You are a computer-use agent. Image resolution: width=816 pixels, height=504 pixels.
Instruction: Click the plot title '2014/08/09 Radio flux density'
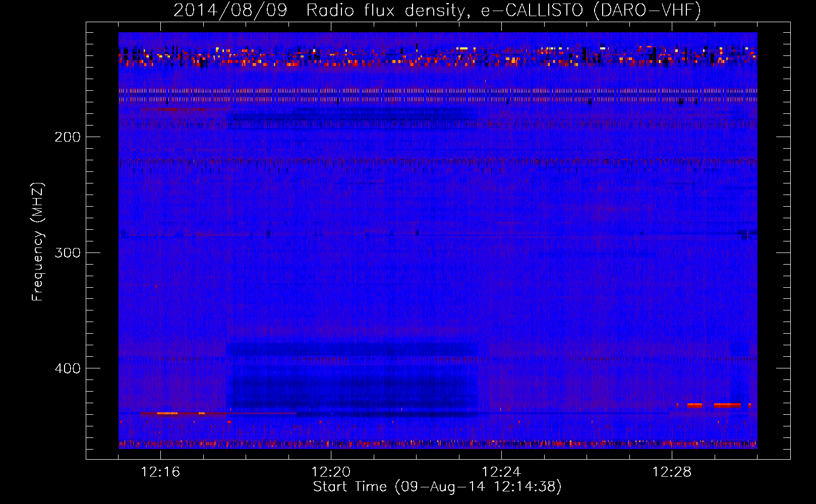pyautogui.click(x=437, y=11)
